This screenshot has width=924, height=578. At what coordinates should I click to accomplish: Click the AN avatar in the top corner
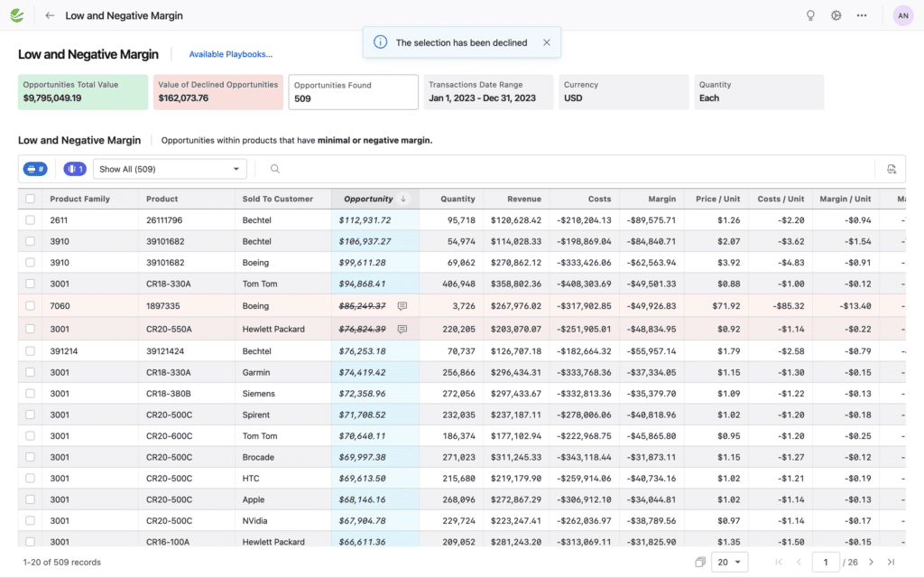click(902, 14)
